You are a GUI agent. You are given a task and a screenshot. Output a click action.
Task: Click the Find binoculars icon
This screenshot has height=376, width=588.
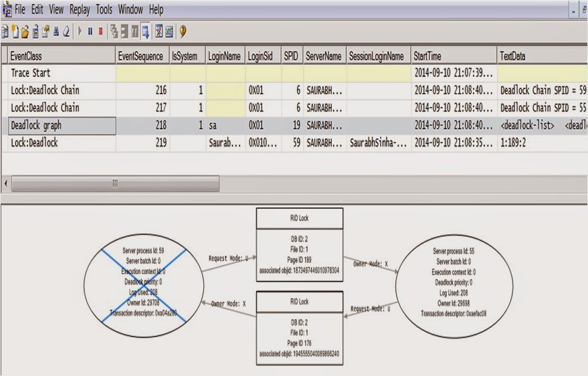coord(56,32)
